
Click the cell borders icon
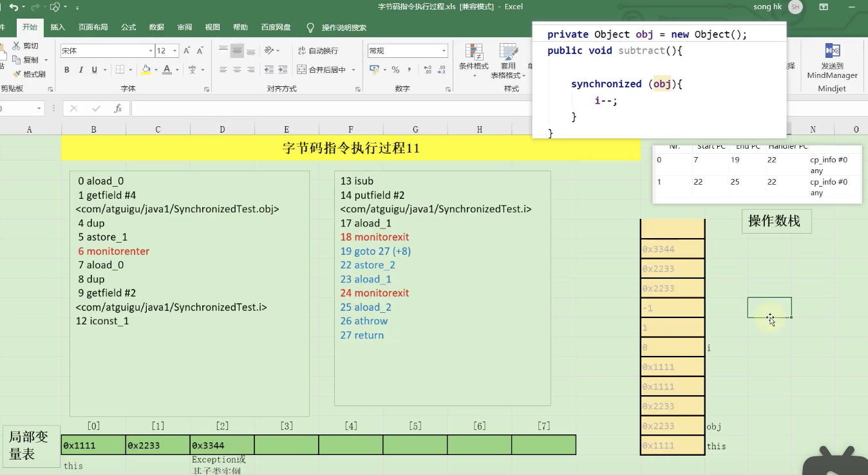click(120, 70)
